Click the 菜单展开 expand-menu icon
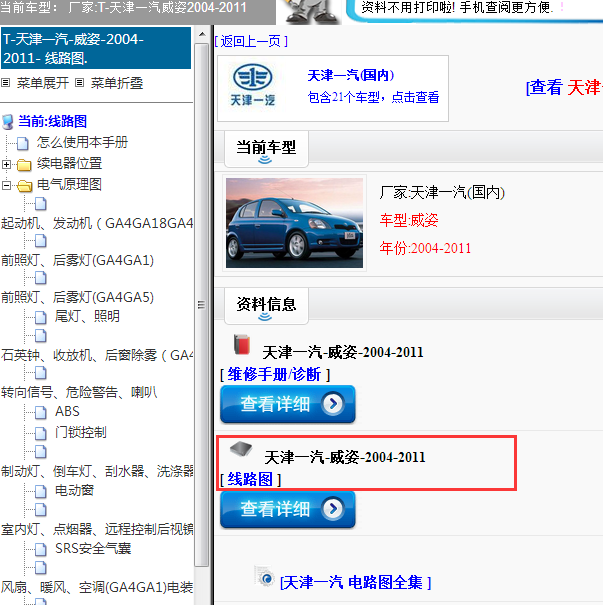Viewport: 603px width, 605px height. (x=5, y=83)
